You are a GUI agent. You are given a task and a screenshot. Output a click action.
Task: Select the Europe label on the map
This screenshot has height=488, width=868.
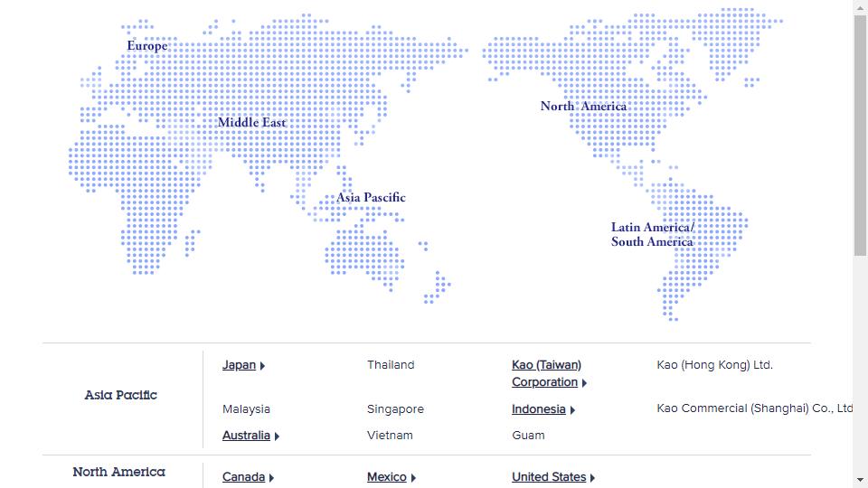146,46
